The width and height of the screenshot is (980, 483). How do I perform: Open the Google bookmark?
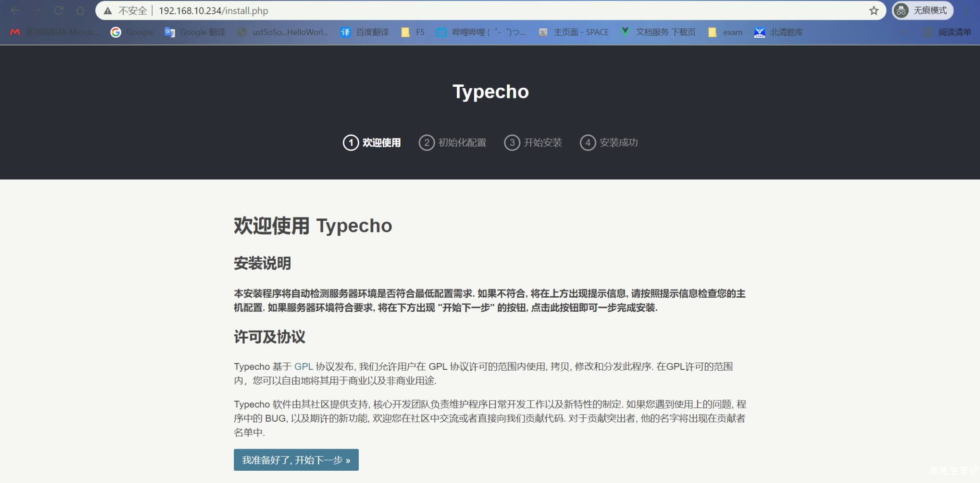pos(132,32)
